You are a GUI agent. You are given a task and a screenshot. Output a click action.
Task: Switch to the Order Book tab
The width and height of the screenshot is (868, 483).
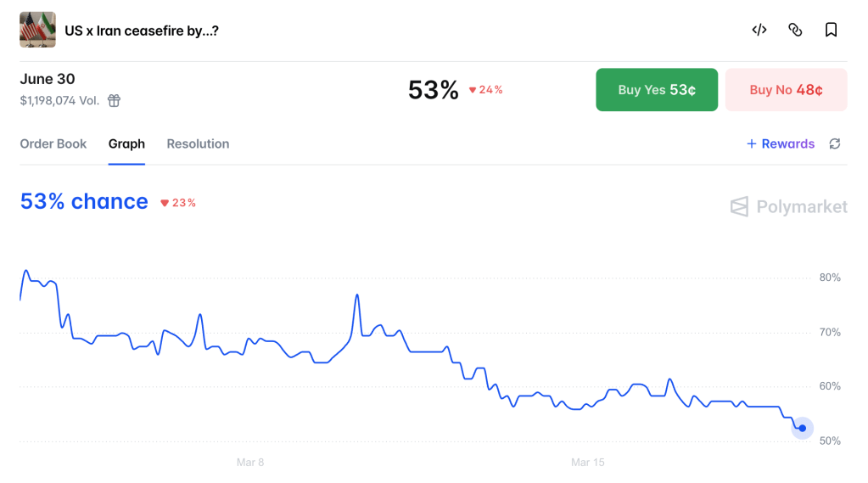pyautogui.click(x=53, y=144)
